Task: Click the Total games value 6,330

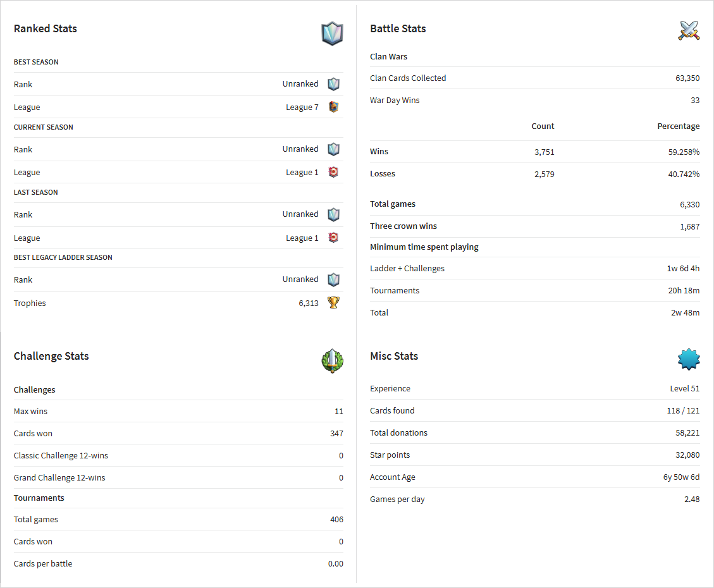Action: (690, 204)
